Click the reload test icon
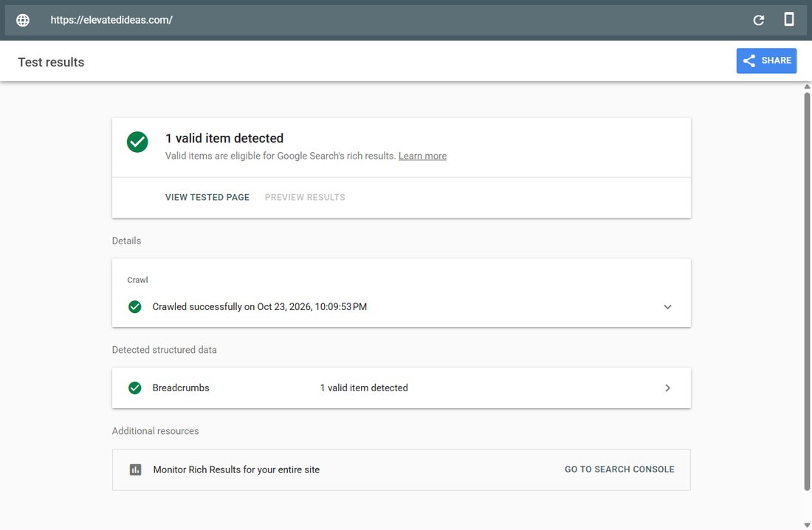 click(x=759, y=20)
